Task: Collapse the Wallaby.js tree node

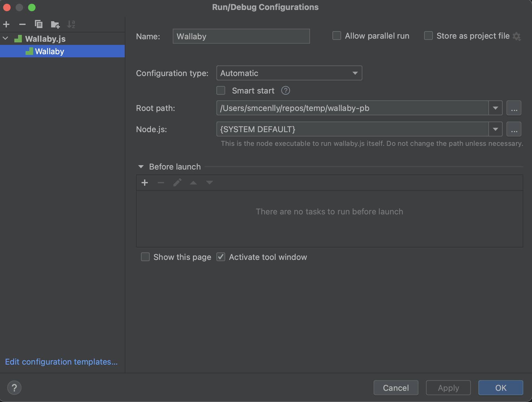Action: pyautogui.click(x=5, y=38)
